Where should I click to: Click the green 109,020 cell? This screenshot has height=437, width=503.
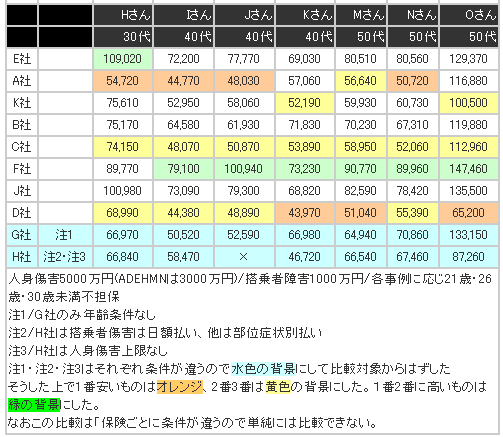pos(123,59)
